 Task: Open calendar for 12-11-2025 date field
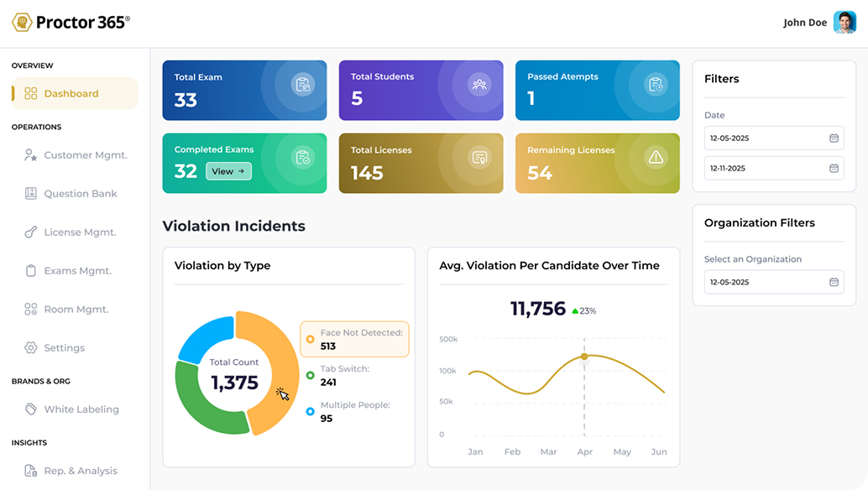[834, 168]
